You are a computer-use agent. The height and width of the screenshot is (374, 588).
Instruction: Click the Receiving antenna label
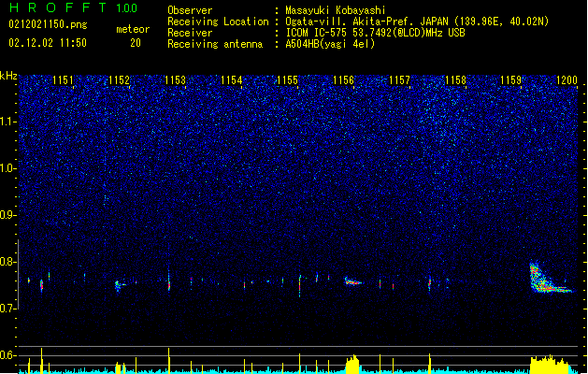tap(215, 44)
